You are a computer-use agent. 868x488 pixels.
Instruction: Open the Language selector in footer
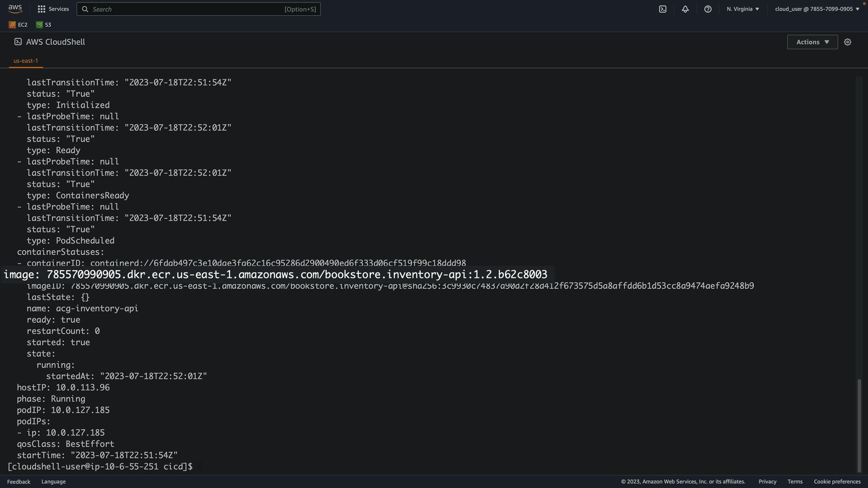click(x=53, y=482)
